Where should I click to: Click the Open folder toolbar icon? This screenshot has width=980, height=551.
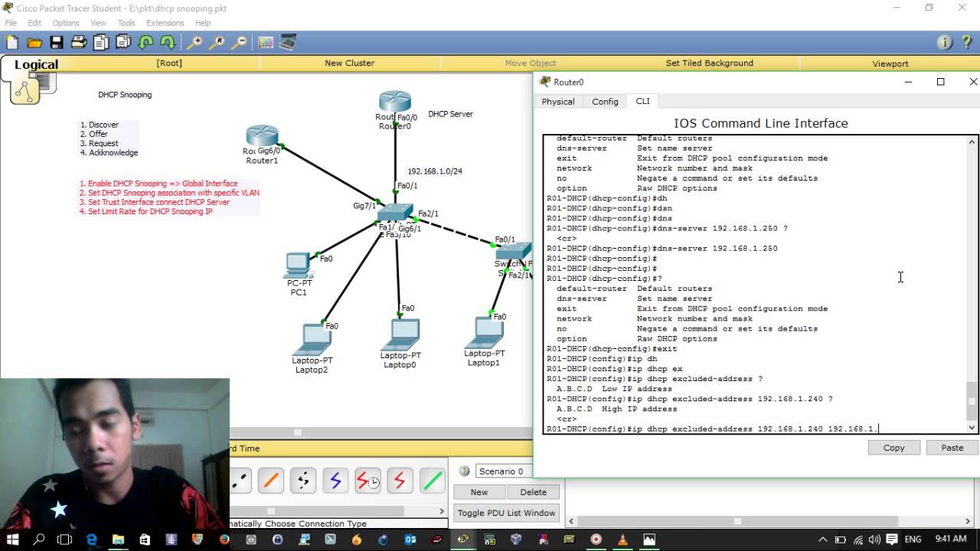coord(34,43)
